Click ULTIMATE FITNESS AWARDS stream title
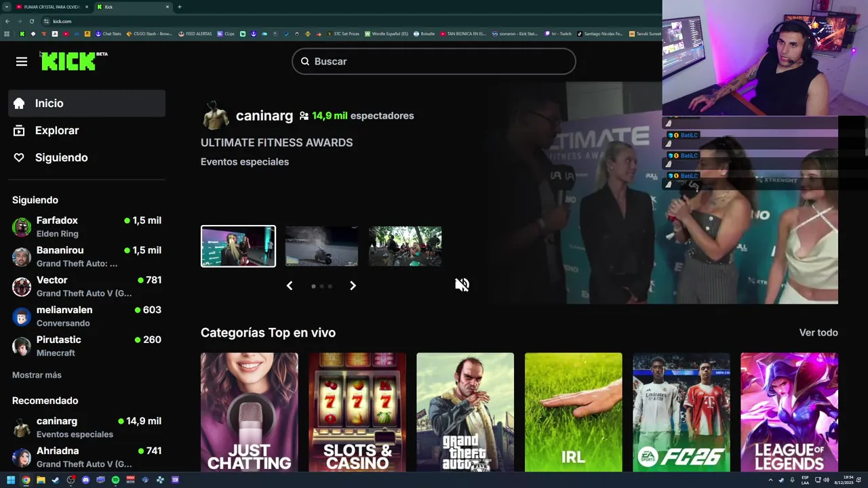The image size is (868, 488). 277,142
